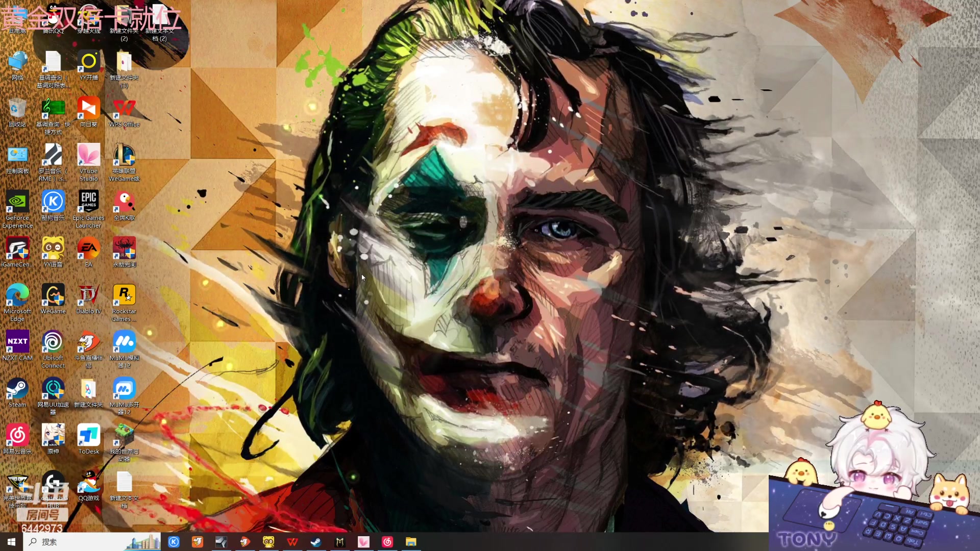Select the iGameCenter desktop shortcut
Screen dimensions: 980x551
[x=17, y=253]
